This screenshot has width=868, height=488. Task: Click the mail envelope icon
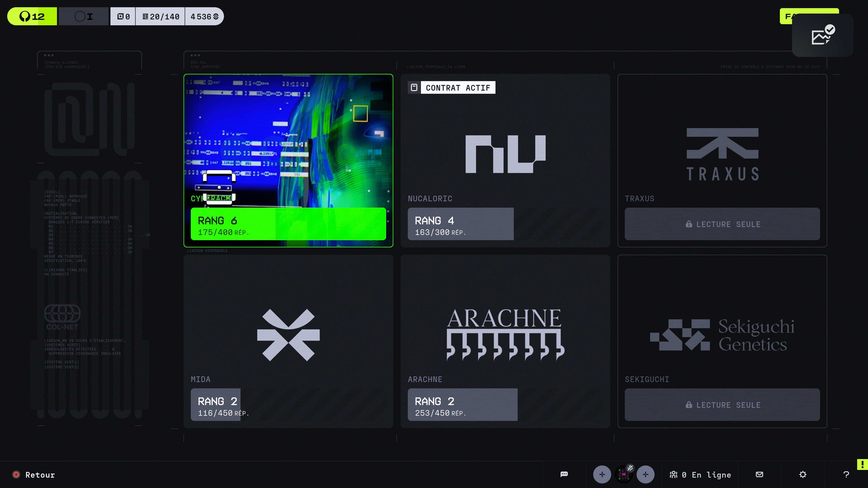(x=759, y=474)
